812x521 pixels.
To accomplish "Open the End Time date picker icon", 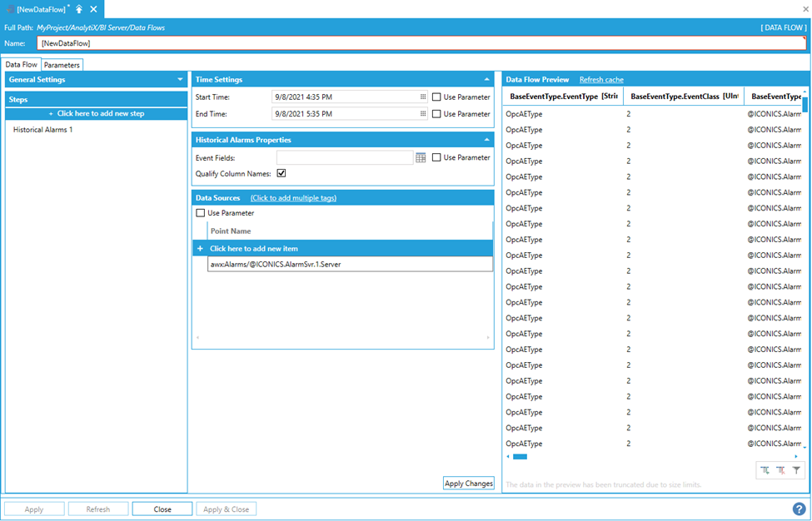I will click(x=423, y=114).
